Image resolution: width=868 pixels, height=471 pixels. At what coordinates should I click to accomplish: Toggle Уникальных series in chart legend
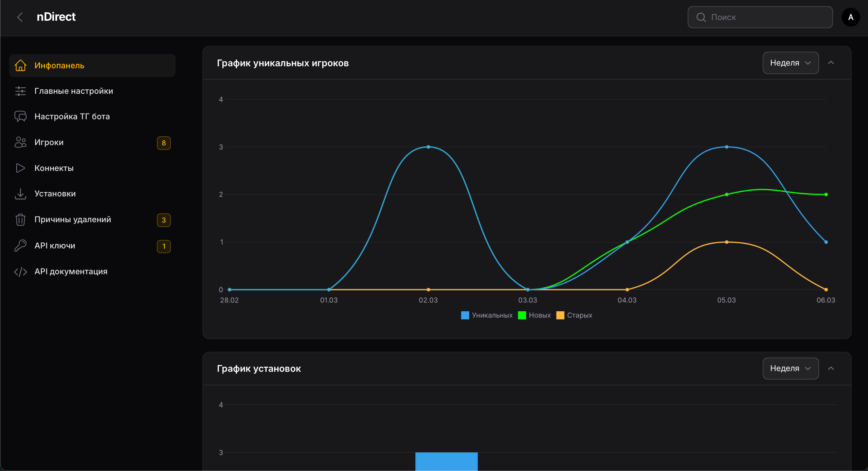(486, 315)
